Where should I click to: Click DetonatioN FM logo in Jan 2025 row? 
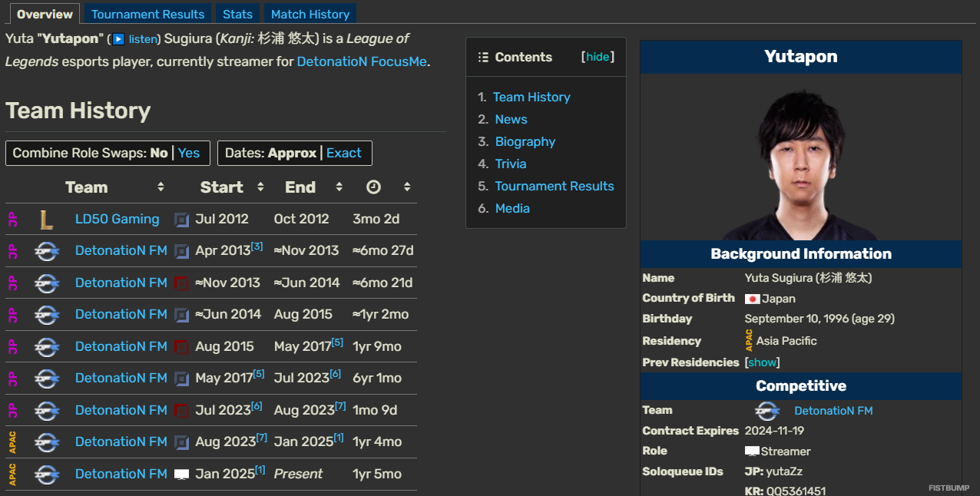pyautogui.click(x=47, y=474)
